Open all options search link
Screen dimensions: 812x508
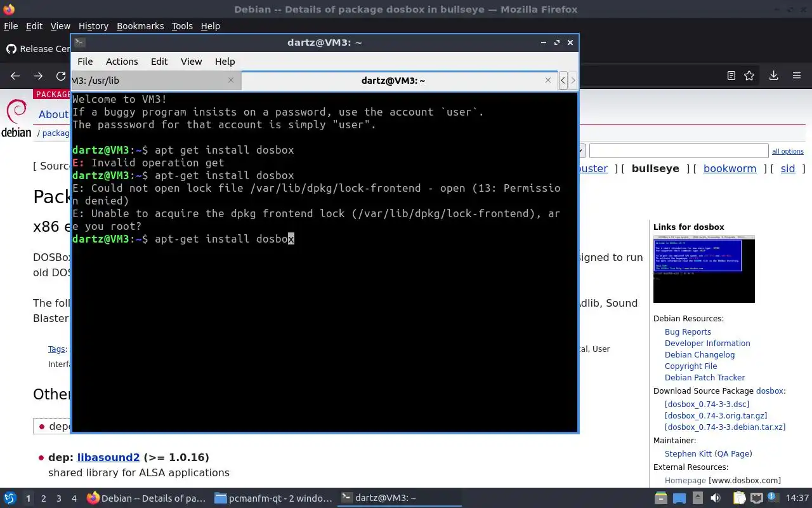click(x=787, y=151)
